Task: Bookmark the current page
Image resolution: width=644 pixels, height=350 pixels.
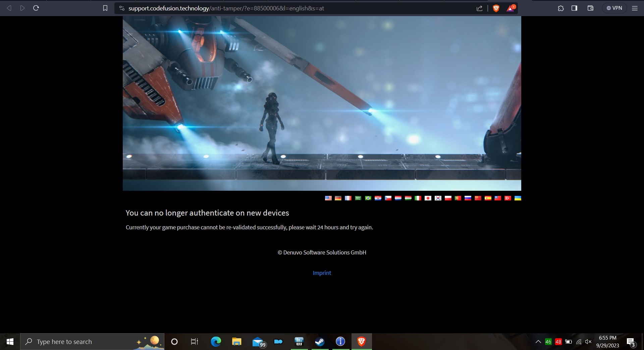Action: (x=105, y=8)
